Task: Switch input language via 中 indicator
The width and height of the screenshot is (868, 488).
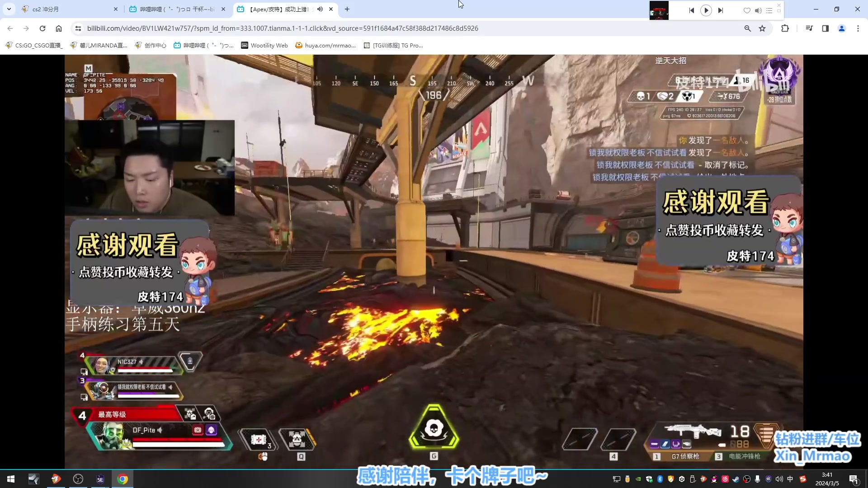Action: click(x=790, y=479)
